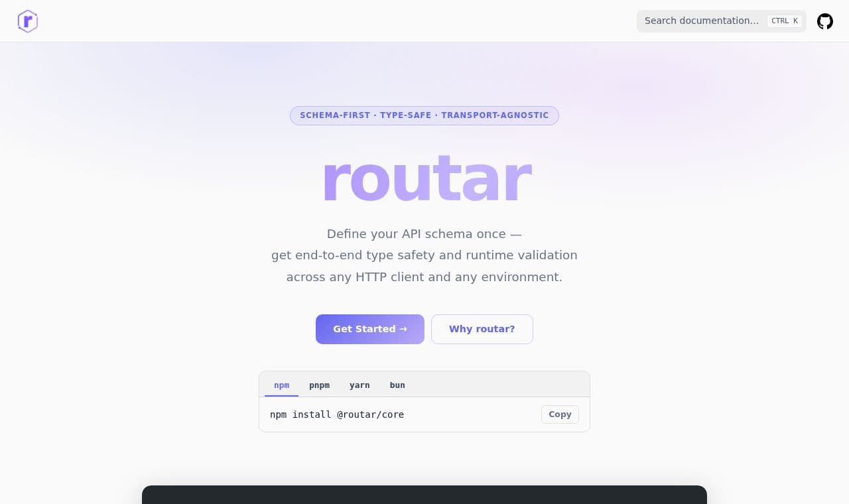The width and height of the screenshot is (849, 504).
Task: Open the GitHub repository icon
Action: click(824, 21)
